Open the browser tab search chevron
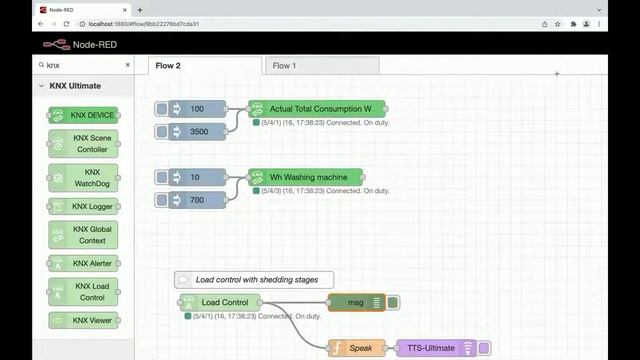 pyautogui.click(x=599, y=10)
